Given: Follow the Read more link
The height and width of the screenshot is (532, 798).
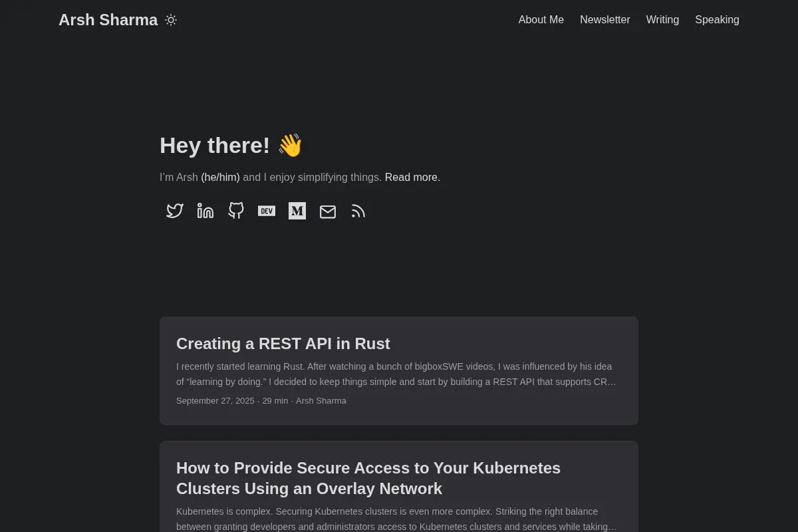Looking at the screenshot, I should 412,178.
